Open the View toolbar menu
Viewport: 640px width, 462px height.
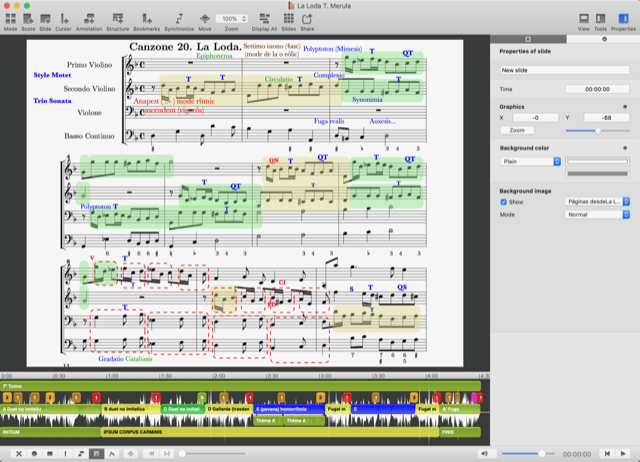[x=584, y=20]
